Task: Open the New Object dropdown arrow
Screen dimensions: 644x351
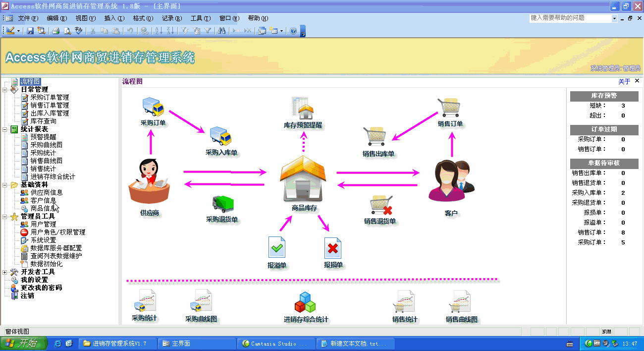Action: click(x=282, y=31)
